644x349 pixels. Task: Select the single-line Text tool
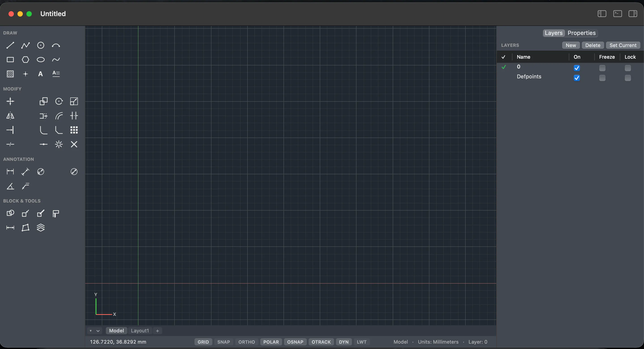pos(41,74)
